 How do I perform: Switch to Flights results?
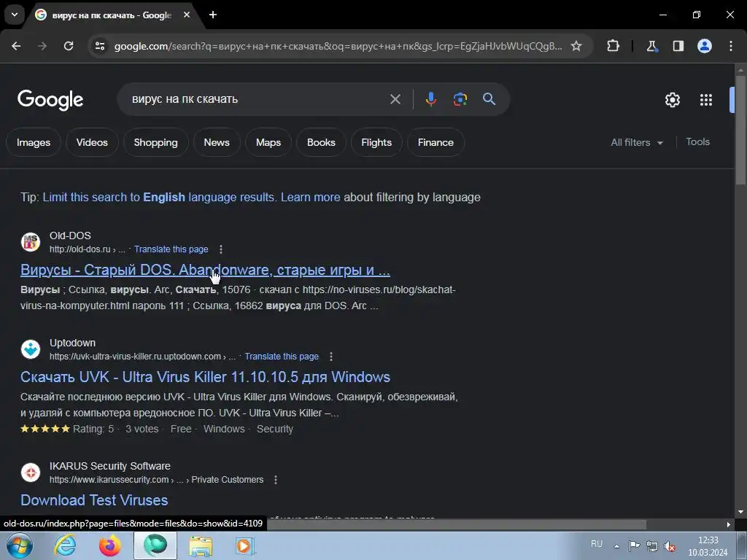click(376, 142)
